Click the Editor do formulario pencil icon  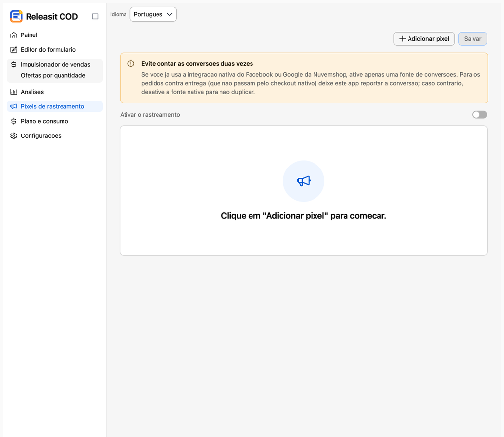tap(13, 50)
